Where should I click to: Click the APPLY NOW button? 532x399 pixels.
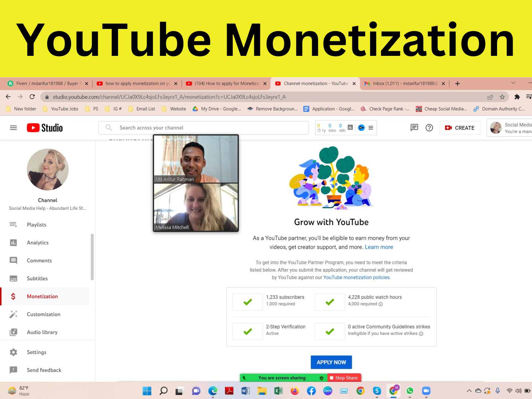tap(332, 362)
